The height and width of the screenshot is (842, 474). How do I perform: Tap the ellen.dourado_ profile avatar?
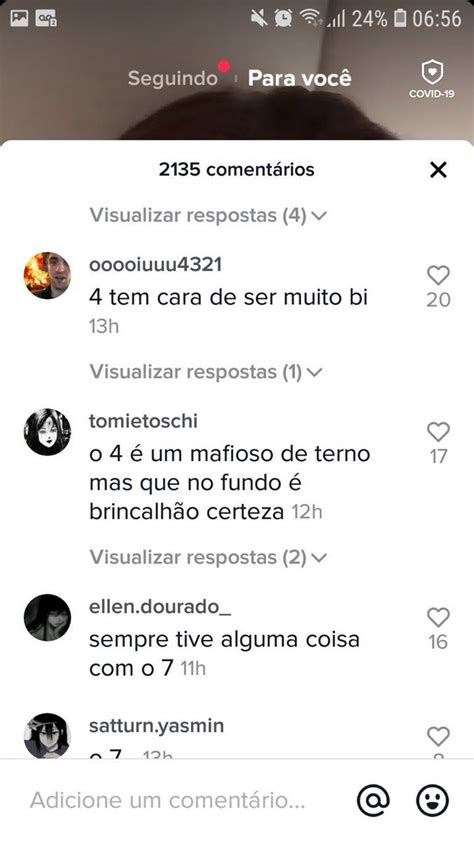47,618
